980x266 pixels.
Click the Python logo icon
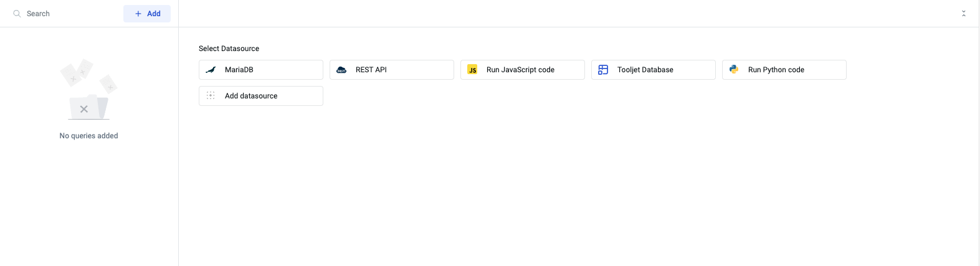(x=734, y=70)
